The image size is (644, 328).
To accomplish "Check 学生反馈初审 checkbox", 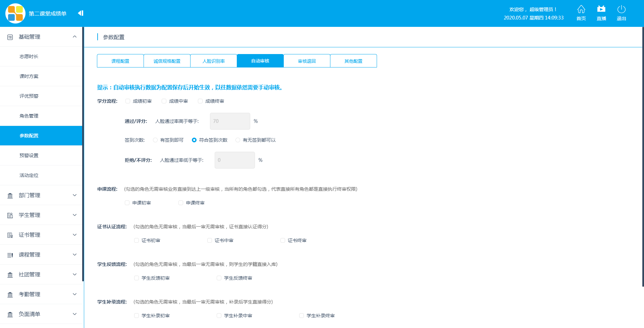I will [137, 278].
